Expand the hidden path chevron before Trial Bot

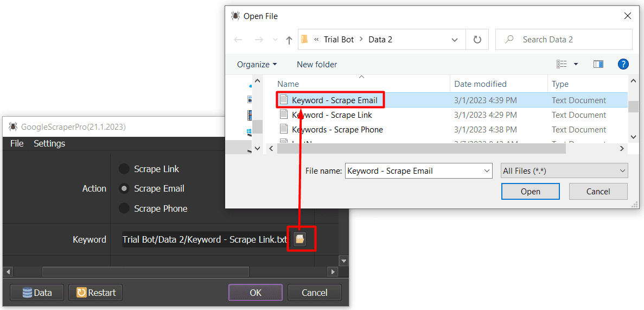coord(316,40)
